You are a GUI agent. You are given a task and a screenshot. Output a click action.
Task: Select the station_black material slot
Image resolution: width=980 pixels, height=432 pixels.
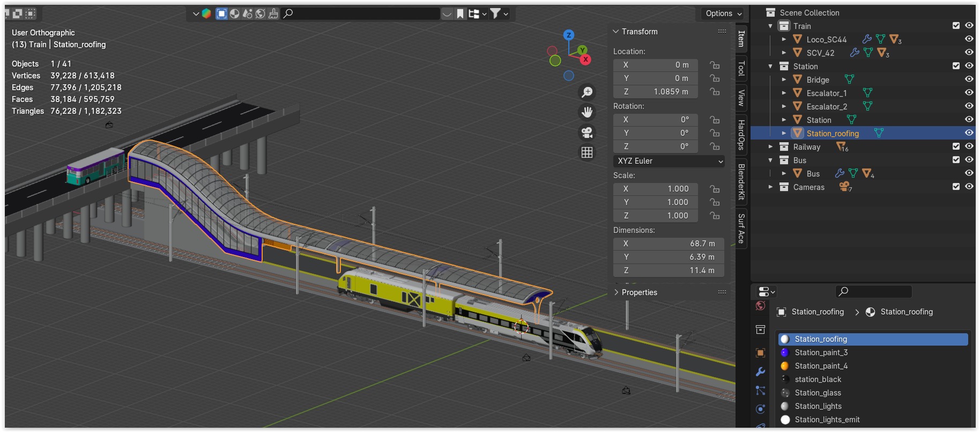pyautogui.click(x=873, y=379)
